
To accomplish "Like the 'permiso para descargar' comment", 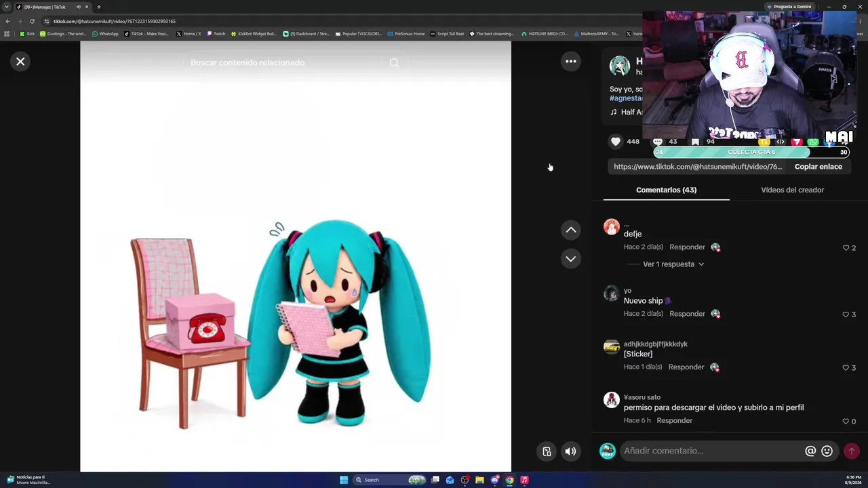I will [x=846, y=422].
